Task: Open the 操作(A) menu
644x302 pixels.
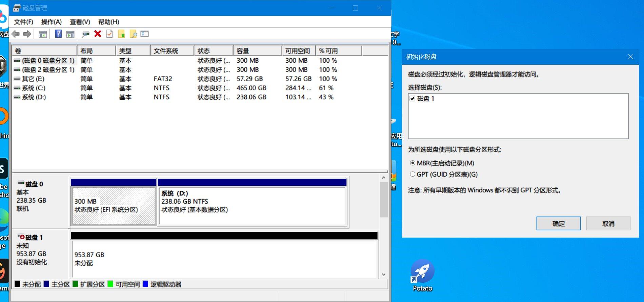Action: pyautogui.click(x=52, y=22)
